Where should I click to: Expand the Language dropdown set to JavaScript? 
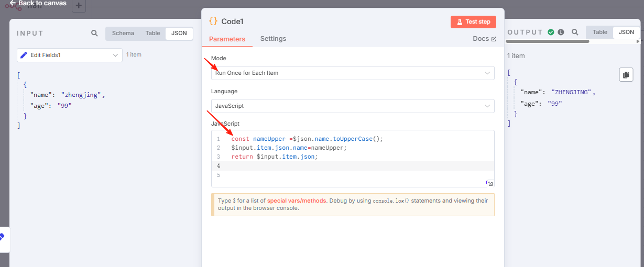353,106
